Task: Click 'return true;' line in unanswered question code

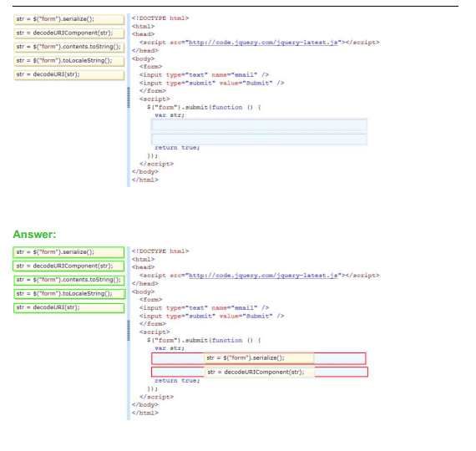Action: (177, 148)
